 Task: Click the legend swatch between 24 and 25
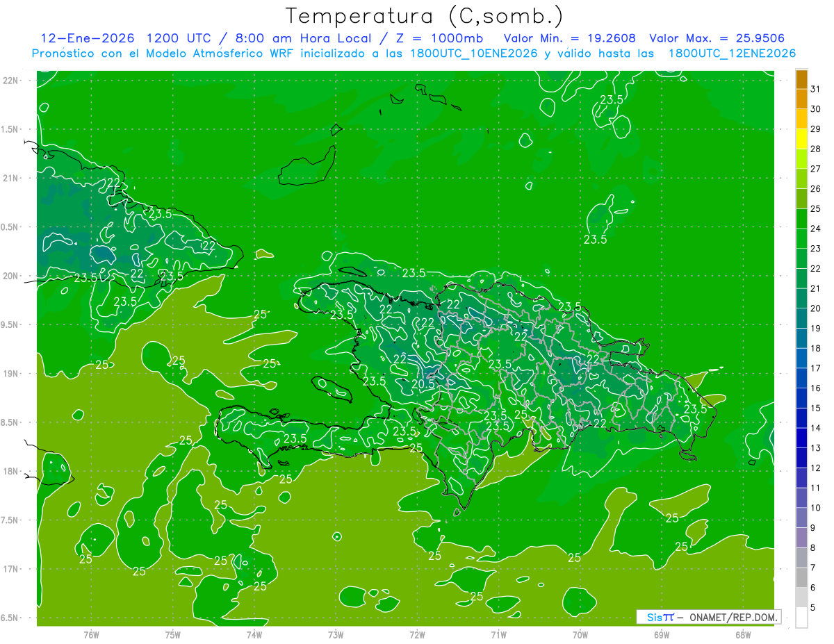pos(801,218)
